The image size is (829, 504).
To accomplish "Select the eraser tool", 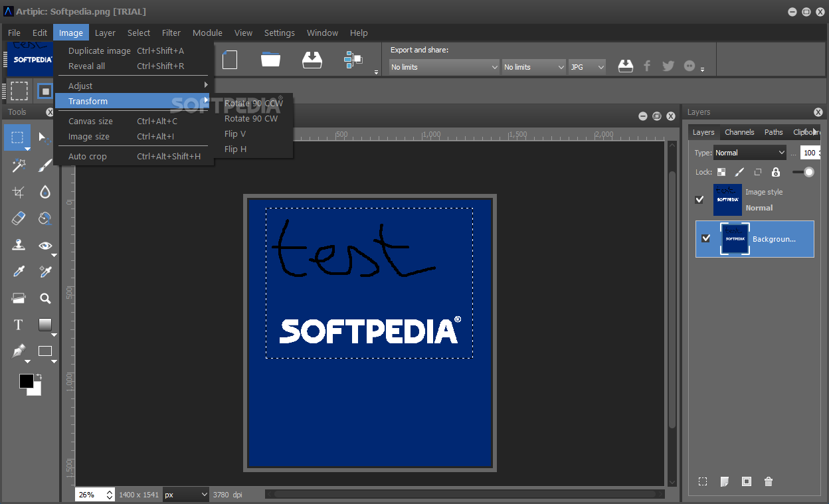I will (x=19, y=218).
